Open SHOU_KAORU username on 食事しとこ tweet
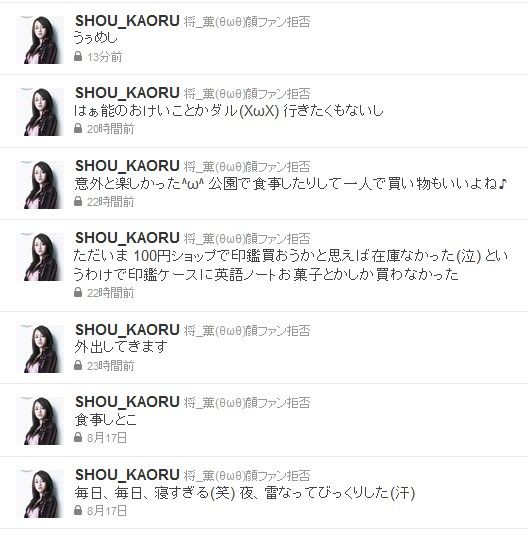527x535 pixels. [x=127, y=402]
